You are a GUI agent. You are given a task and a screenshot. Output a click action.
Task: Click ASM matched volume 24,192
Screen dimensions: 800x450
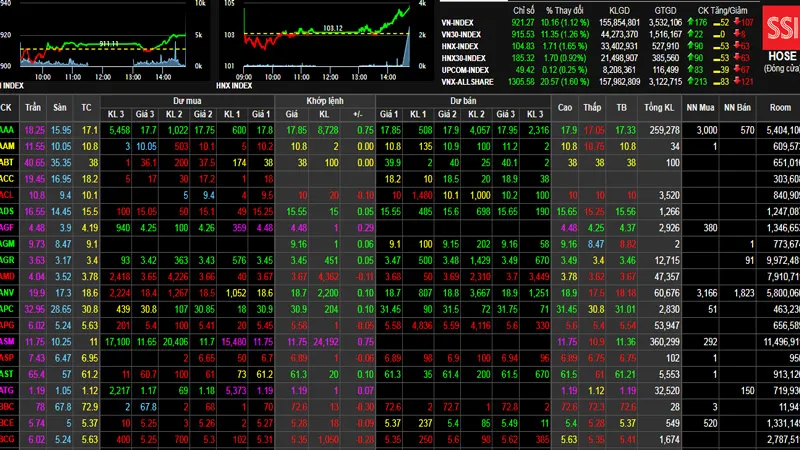(324, 342)
